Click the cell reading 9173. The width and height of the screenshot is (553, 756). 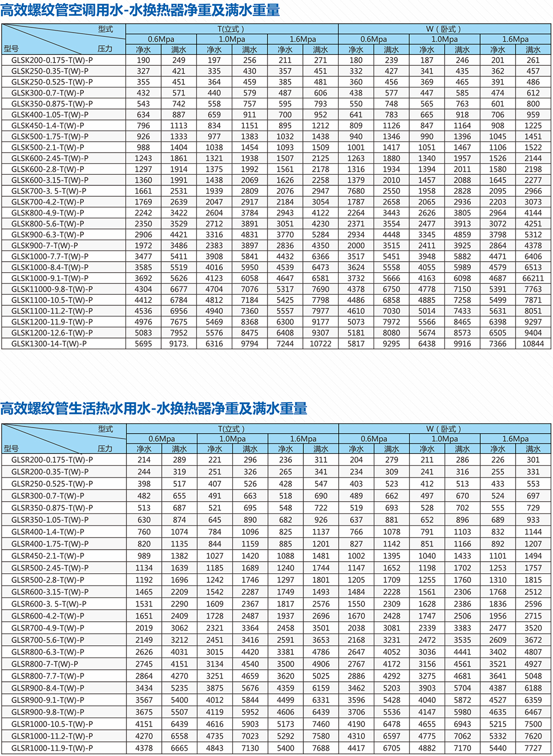tap(179, 344)
